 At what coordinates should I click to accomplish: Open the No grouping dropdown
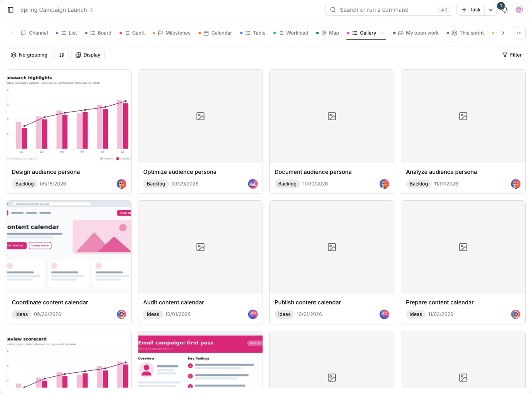(29, 55)
